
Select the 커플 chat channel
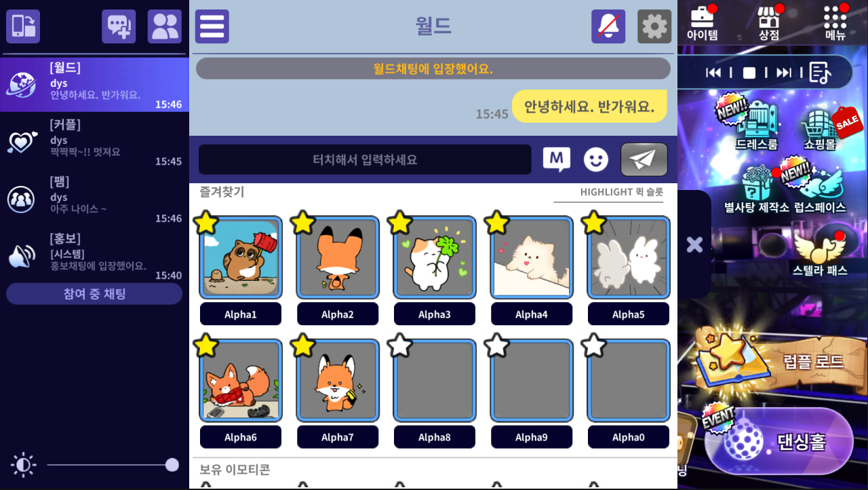(x=94, y=142)
